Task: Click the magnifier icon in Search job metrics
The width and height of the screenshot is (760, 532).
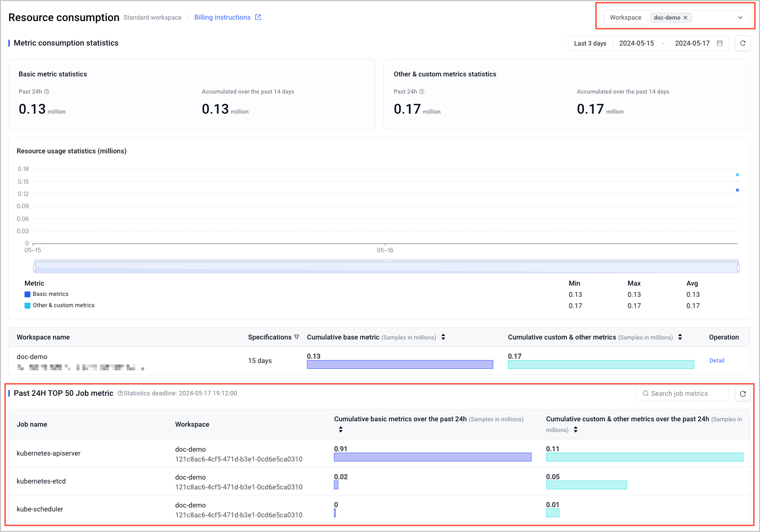Action: (x=646, y=393)
